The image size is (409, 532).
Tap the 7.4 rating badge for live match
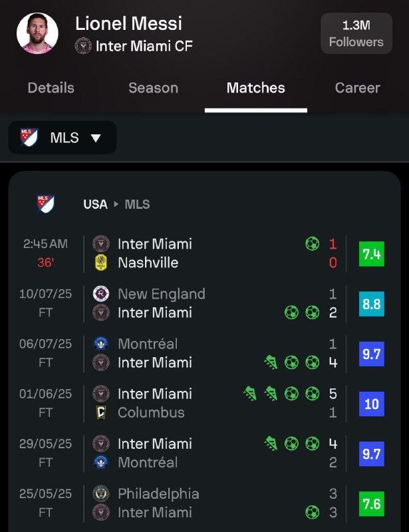[372, 254]
